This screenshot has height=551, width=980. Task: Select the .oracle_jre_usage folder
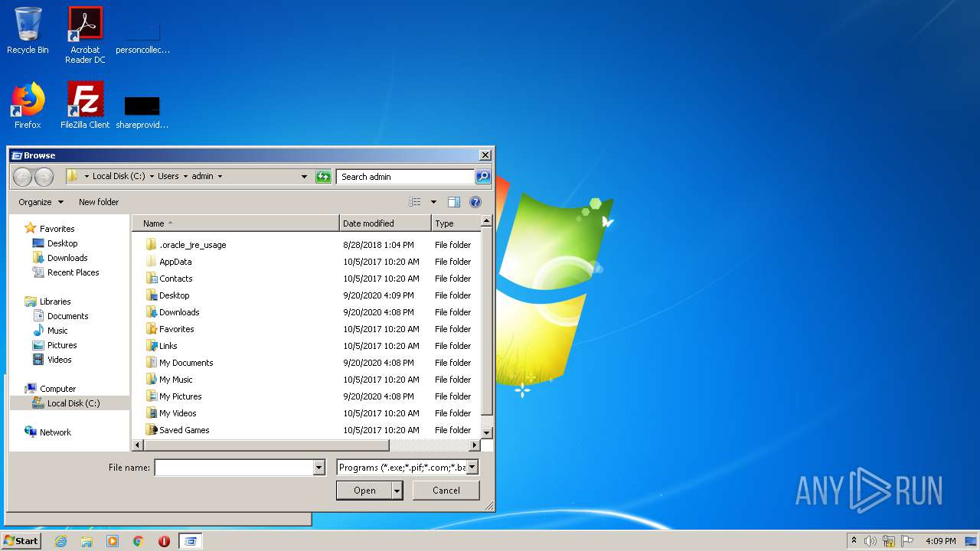[192, 245]
